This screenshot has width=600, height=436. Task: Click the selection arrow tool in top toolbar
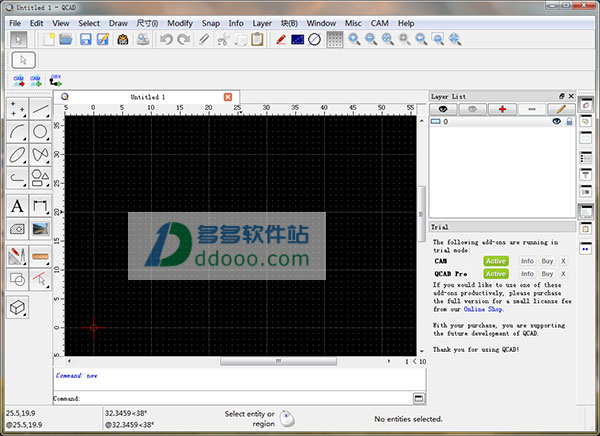point(18,39)
